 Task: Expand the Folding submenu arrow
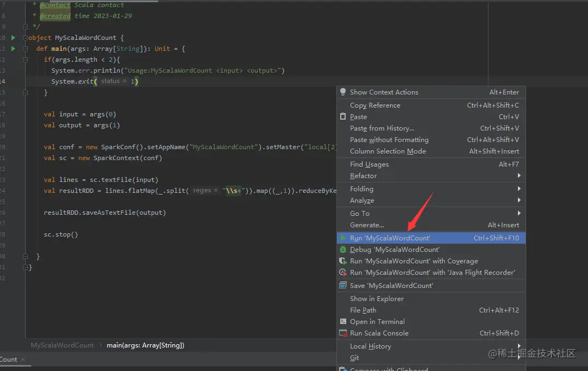click(x=519, y=189)
